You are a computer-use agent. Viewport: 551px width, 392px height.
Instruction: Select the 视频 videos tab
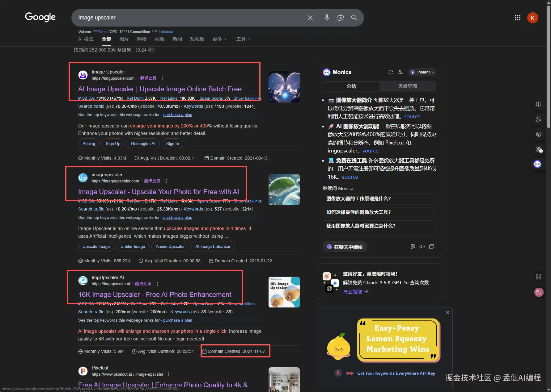pyautogui.click(x=159, y=39)
